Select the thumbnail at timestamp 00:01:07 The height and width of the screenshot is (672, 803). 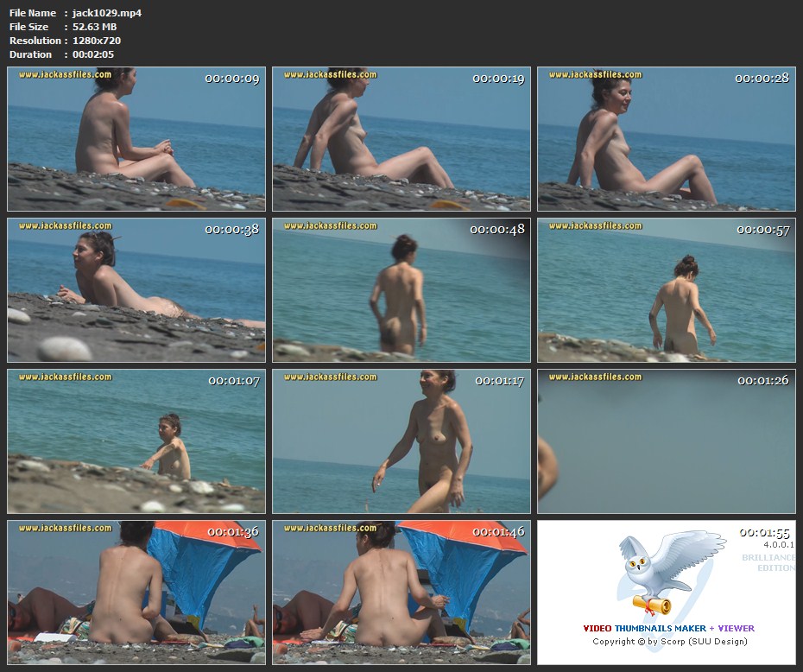pos(136,441)
